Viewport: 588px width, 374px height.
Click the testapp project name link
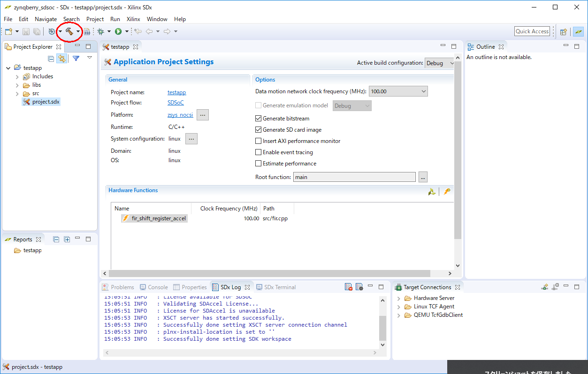[176, 92]
